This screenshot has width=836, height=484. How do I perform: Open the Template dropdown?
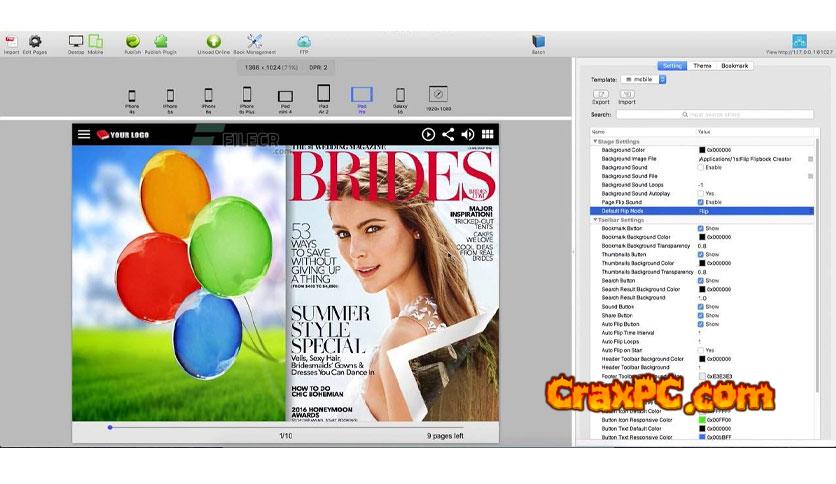(644, 79)
